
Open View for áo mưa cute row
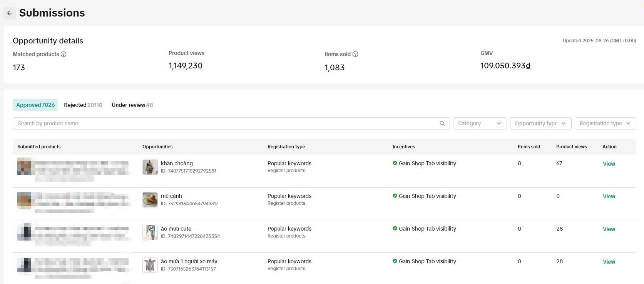tap(609, 229)
